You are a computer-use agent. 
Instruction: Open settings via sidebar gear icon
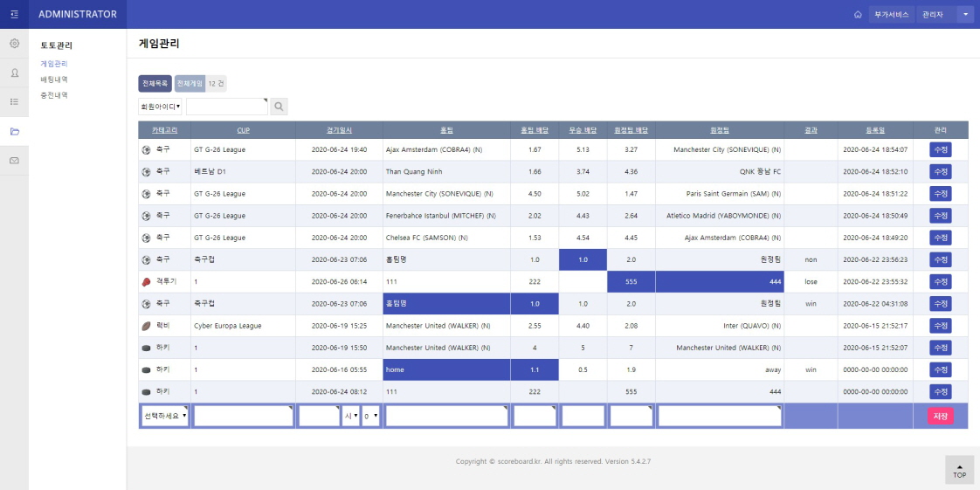pyautogui.click(x=14, y=43)
